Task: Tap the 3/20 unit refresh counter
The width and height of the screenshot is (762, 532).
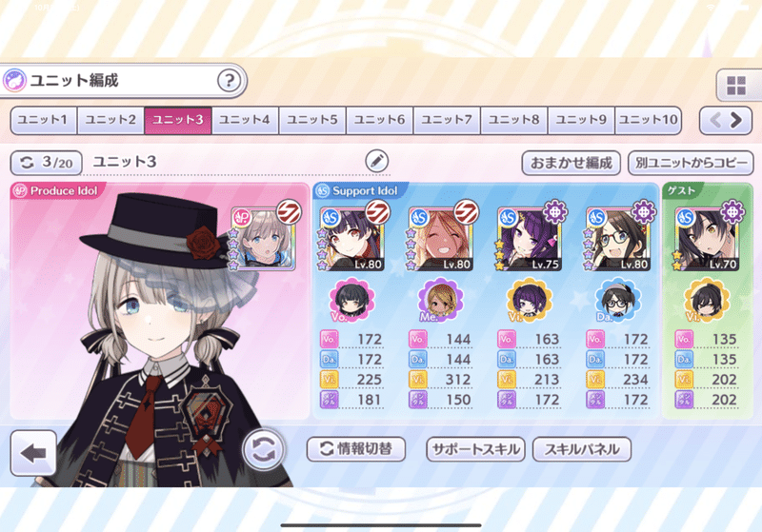Action: tap(46, 163)
